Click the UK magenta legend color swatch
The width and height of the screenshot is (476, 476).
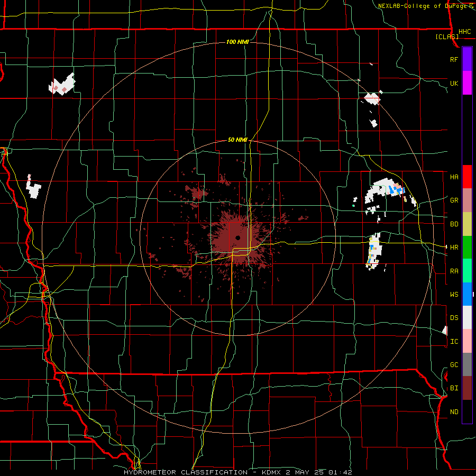point(467,83)
